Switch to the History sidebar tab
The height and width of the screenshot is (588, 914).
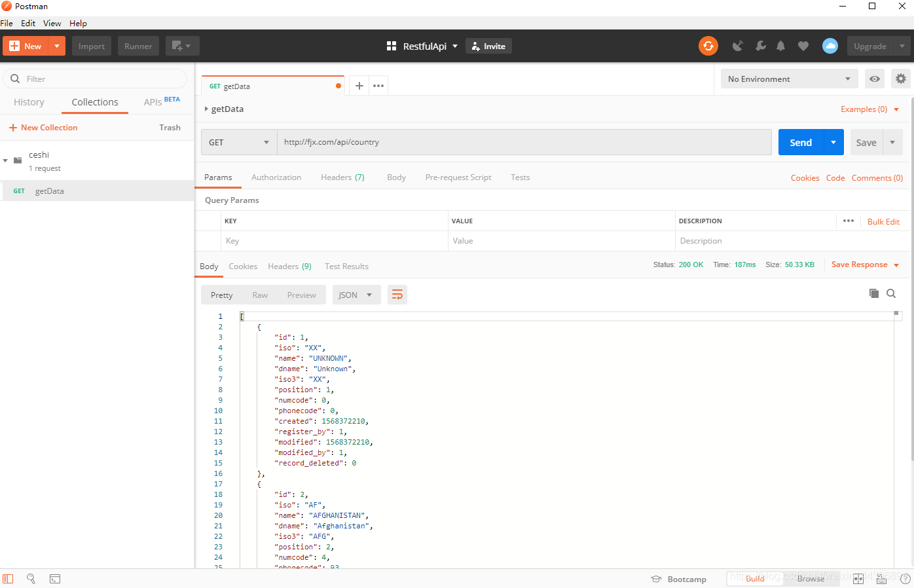tap(29, 102)
